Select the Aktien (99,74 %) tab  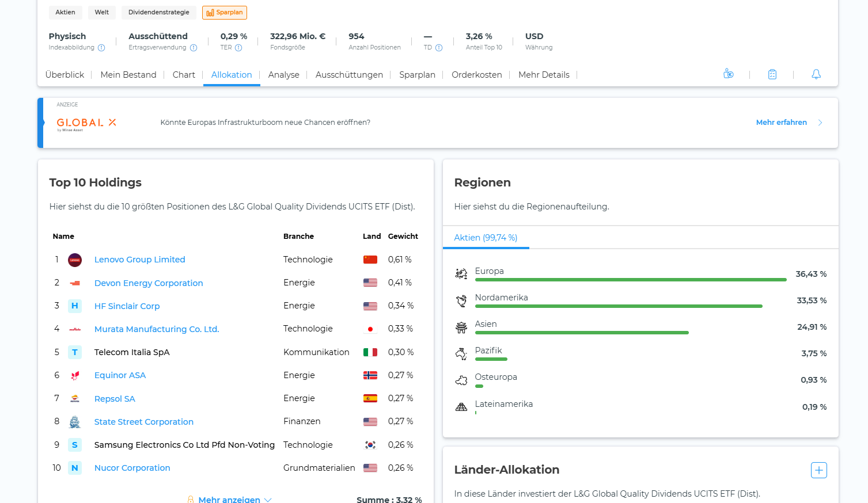click(486, 238)
